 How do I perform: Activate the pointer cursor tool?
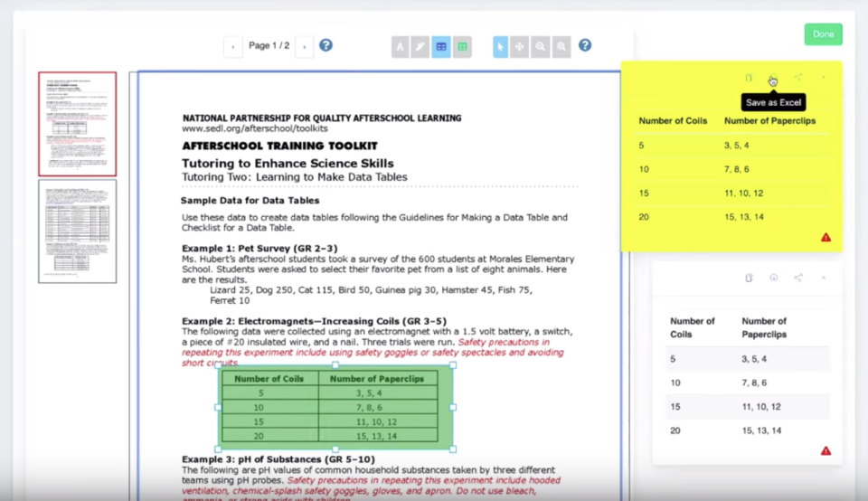point(500,47)
